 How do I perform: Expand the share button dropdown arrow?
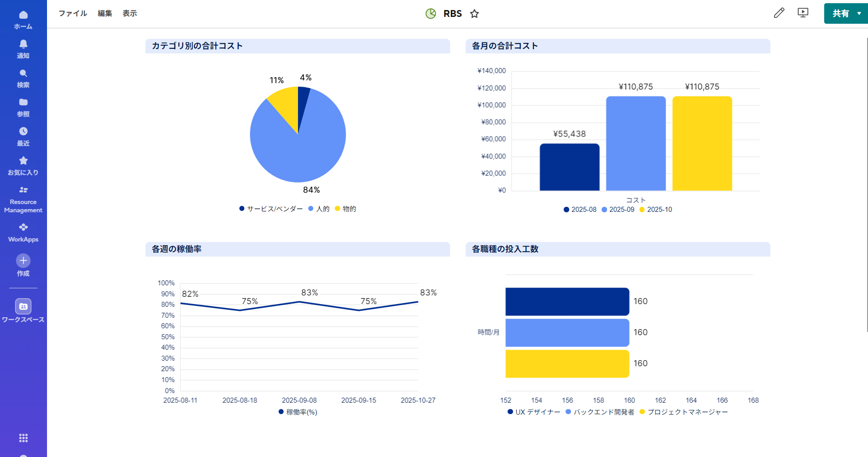859,13
